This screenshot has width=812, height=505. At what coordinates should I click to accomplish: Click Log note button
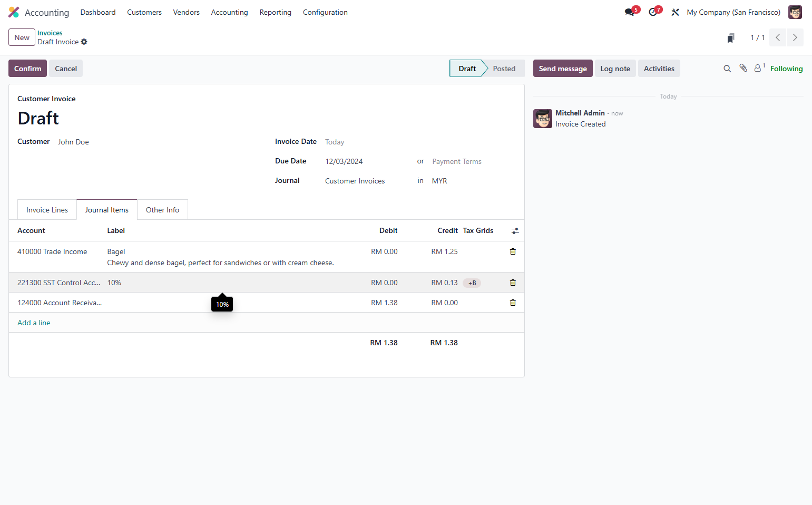coord(615,69)
